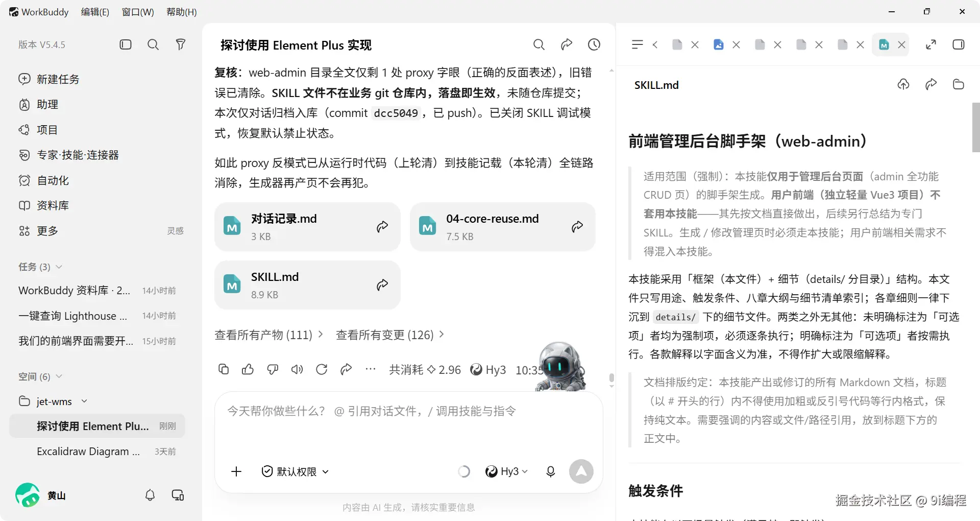Open the Hy3 model selector dropdown
Screen dimensions: 980x521
(506, 471)
